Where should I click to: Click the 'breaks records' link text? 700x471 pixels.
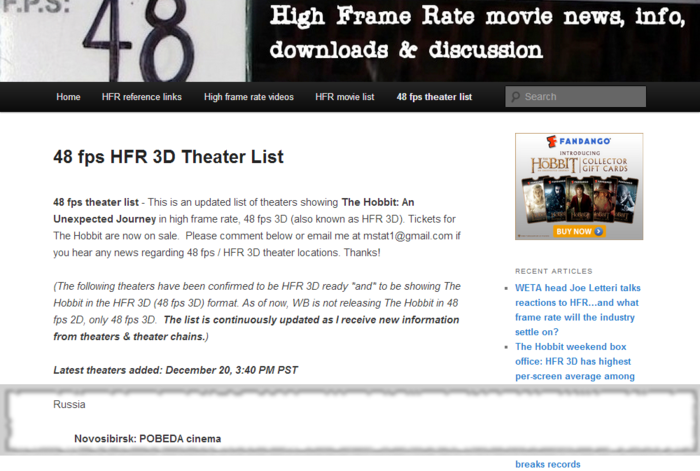coord(548,464)
